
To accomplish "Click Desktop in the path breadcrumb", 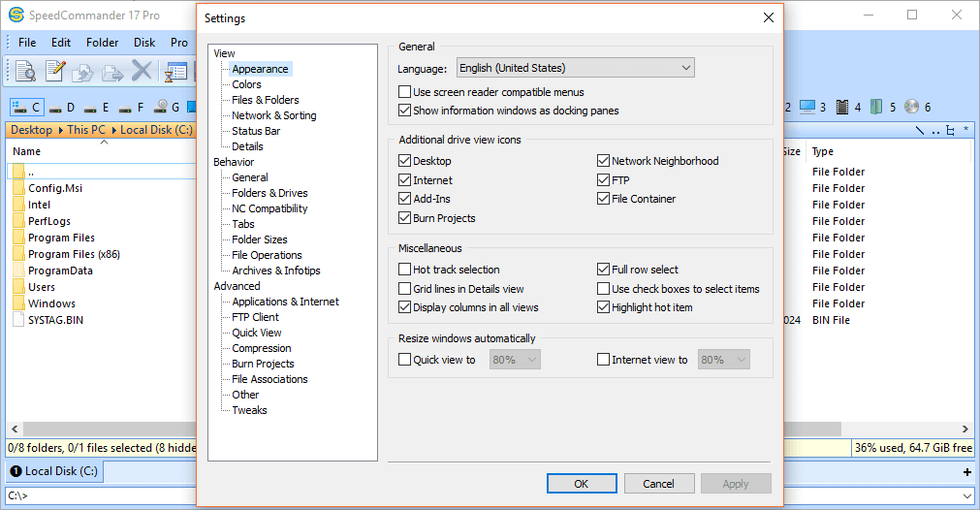I will click(x=31, y=130).
